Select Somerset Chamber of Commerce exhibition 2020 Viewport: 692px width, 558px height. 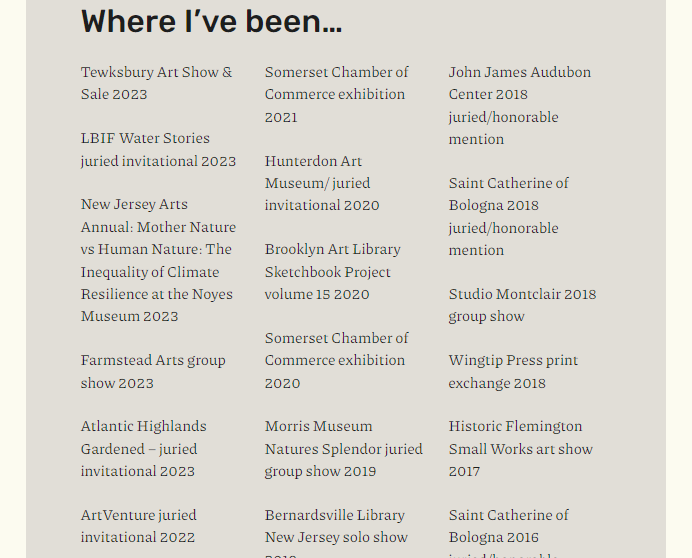click(x=336, y=360)
